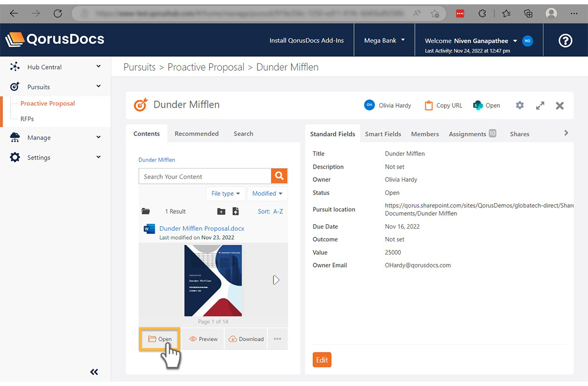
Task: Switch to the Contents tab
Action: [x=147, y=133]
